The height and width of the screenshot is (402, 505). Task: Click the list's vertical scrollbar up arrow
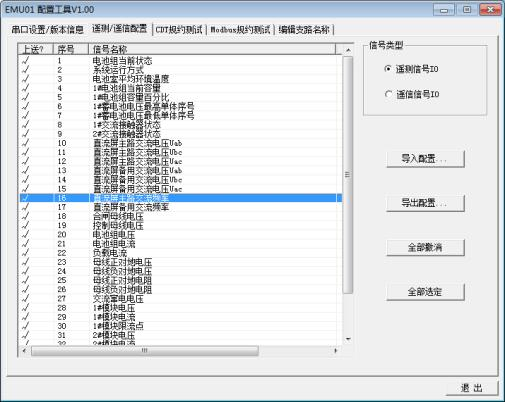348,50
